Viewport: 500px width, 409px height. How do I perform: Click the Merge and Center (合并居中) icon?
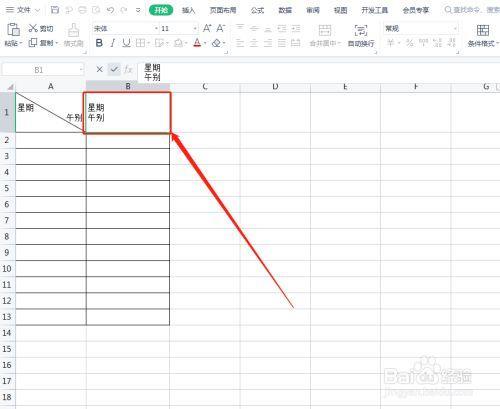pos(325,30)
